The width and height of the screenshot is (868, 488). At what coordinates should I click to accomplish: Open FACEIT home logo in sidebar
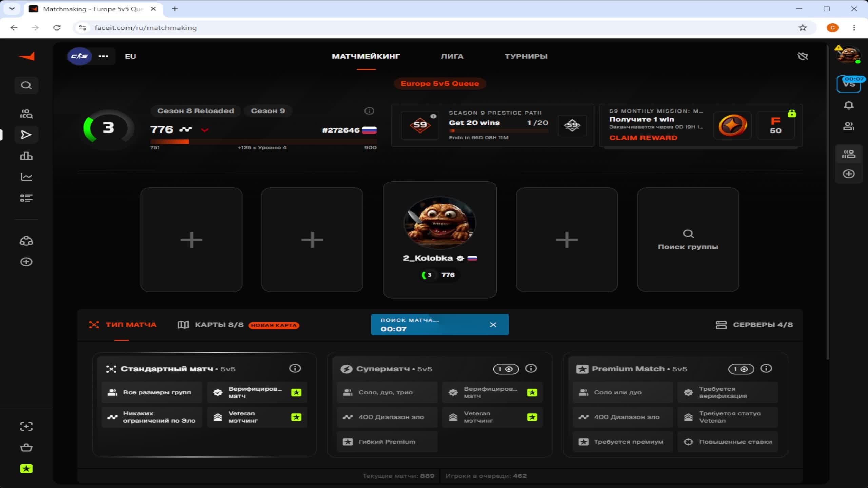[x=26, y=56]
